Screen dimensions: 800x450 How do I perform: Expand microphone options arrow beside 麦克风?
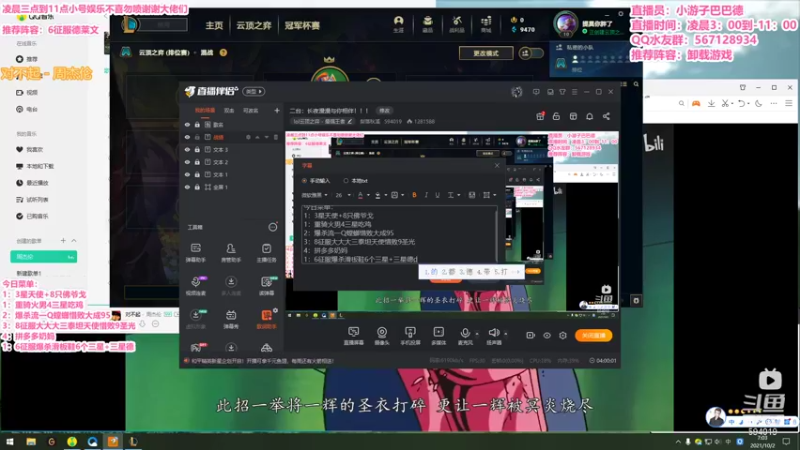pos(477,334)
